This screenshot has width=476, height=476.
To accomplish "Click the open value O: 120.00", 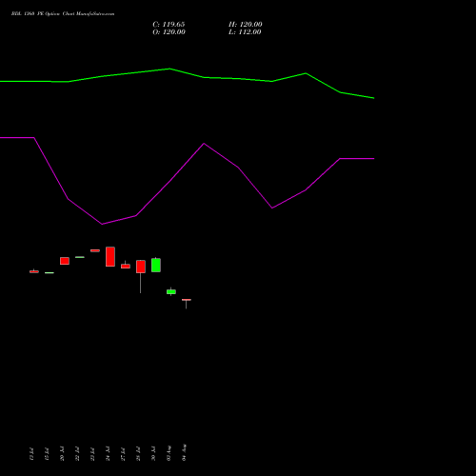I will point(169,32).
